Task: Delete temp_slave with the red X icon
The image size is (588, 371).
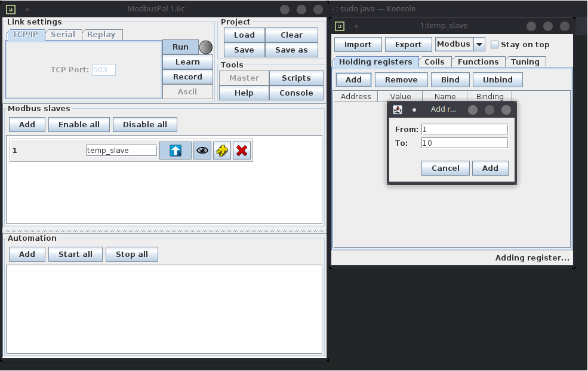Action: [242, 151]
